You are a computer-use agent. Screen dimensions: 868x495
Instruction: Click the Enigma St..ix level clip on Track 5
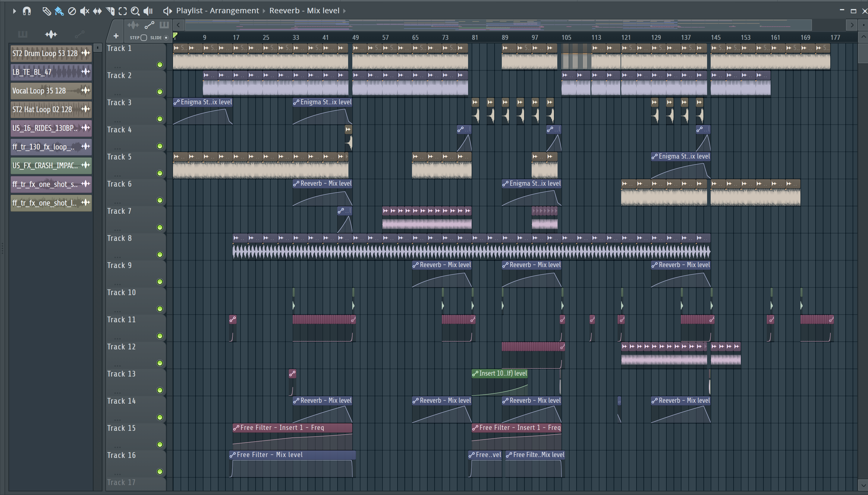point(681,166)
